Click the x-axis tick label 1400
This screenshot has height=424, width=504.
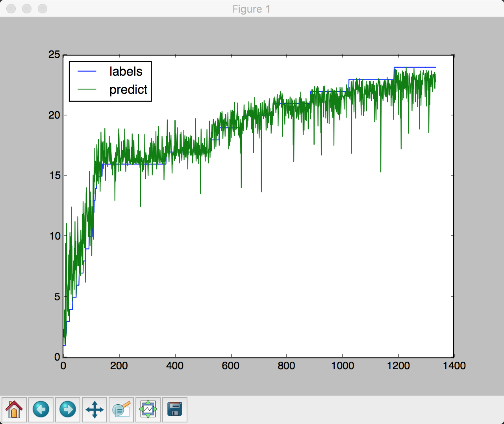(x=454, y=366)
